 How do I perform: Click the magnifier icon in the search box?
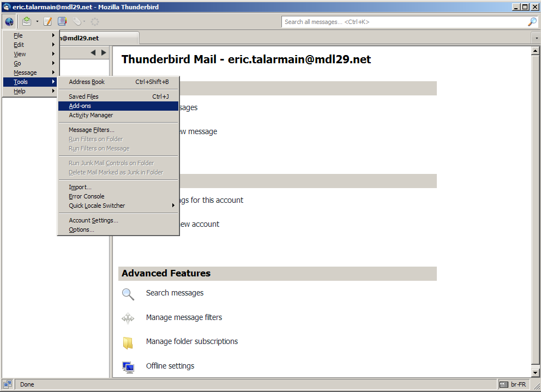pyautogui.click(x=532, y=22)
